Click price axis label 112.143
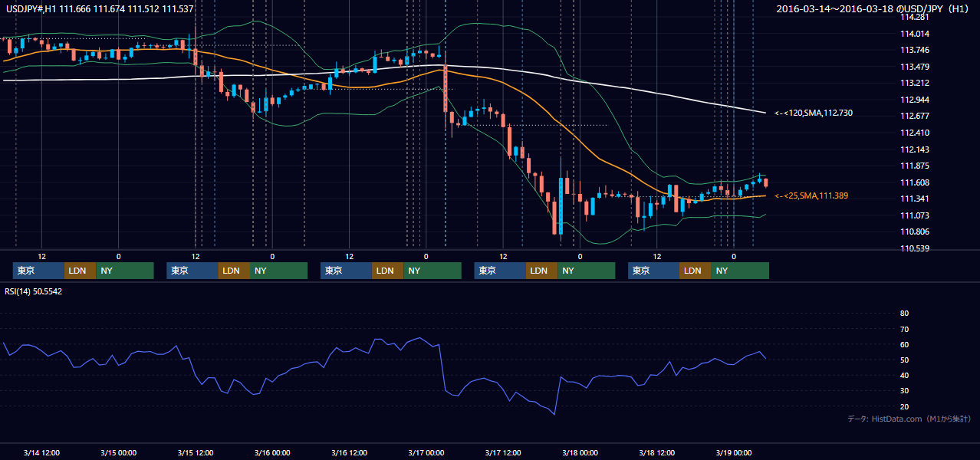980x460 pixels. (915, 149)
